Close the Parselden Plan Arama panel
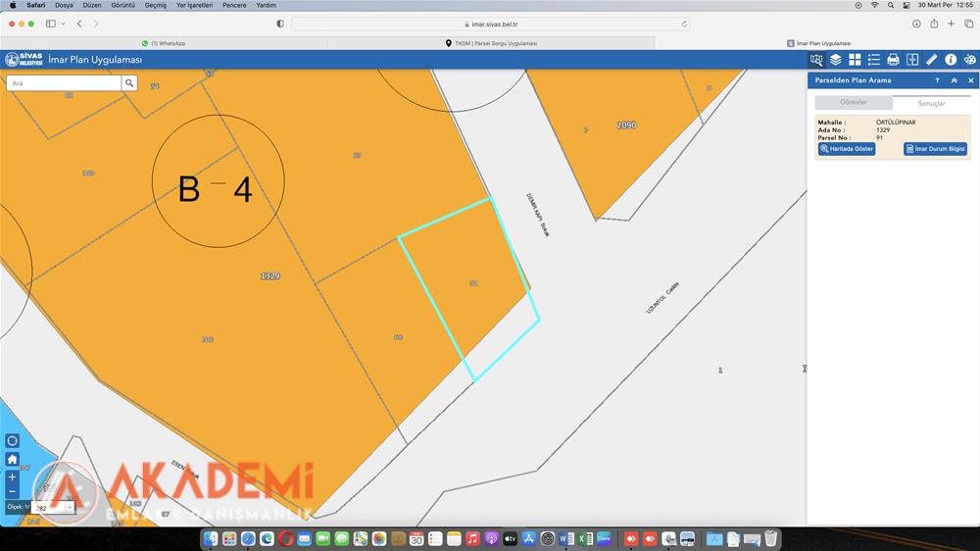Image resolution: width=980 pixels, height=551 pixels. pos(969,80)
